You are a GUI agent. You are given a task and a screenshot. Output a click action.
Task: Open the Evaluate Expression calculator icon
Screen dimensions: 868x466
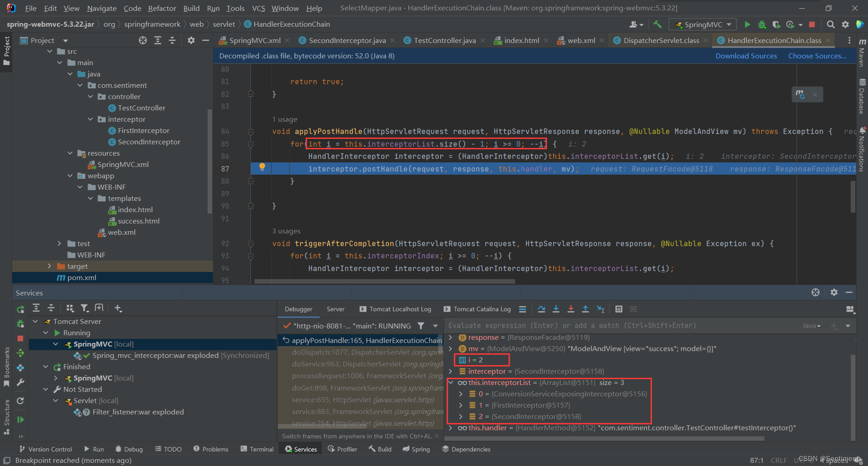pyautogui.click(x=619, y=309)
